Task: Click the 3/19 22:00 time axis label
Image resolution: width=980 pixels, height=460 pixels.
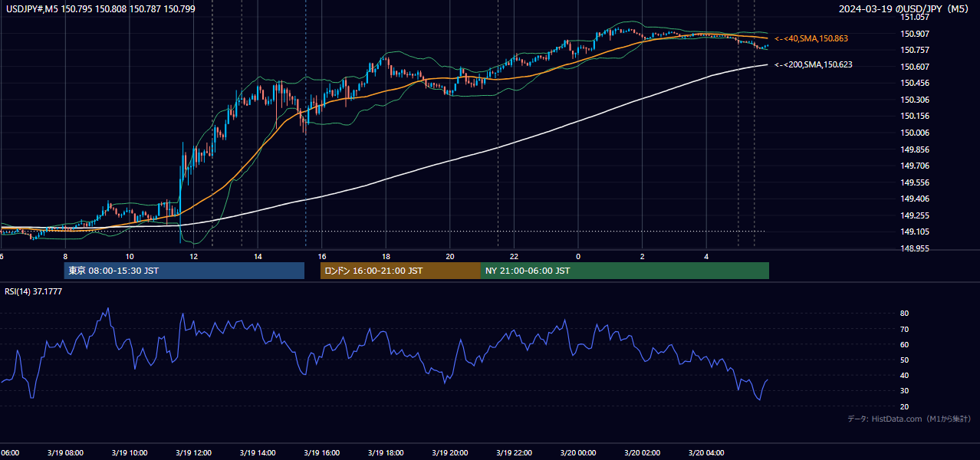Action: (514, 453)
